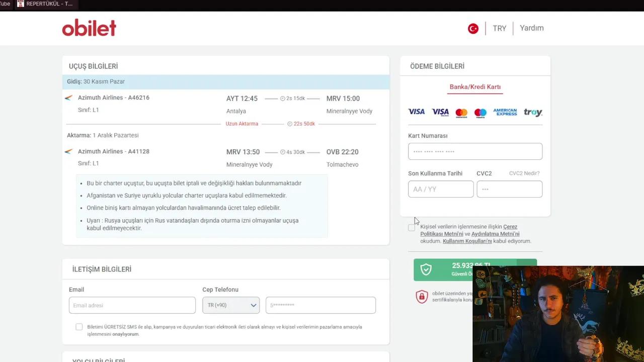644x362 pixels.
Task: Click the 'Antalya' city name
Action: click(236, 111)
